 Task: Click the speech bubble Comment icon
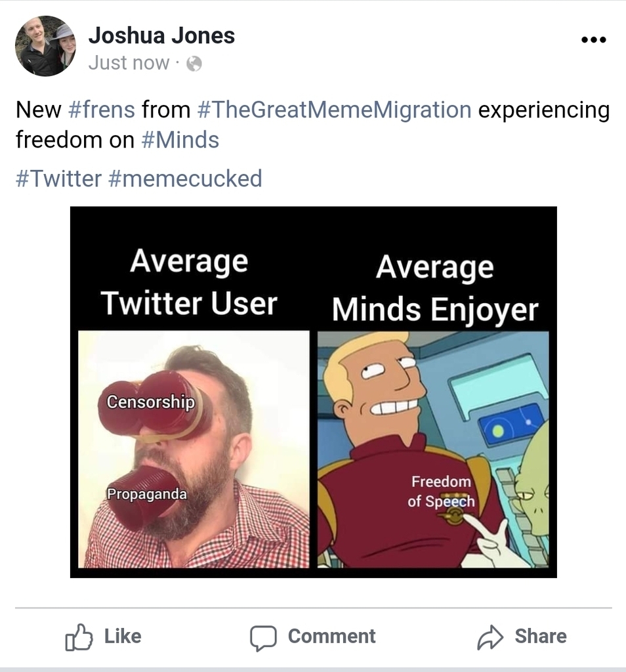263,638
